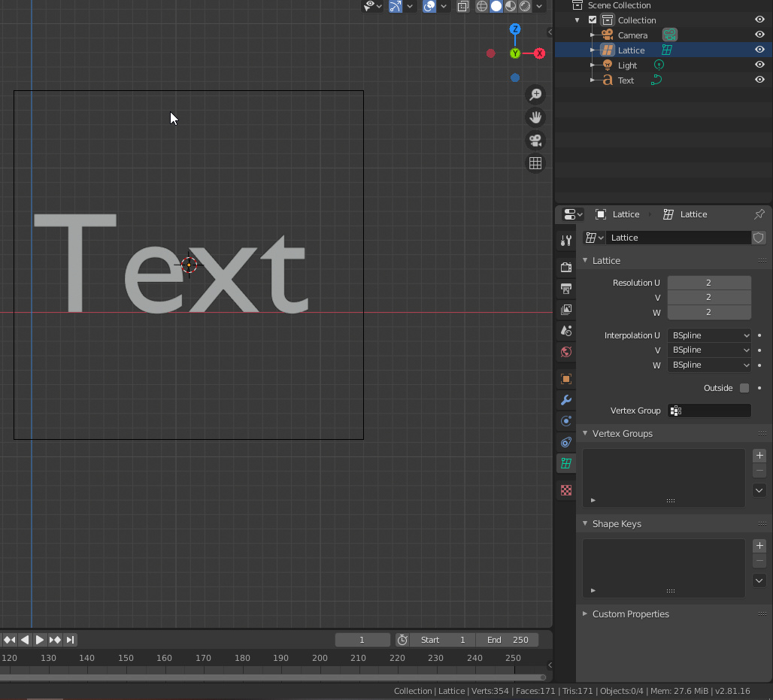
Task: Toggle the Show Gizmo button
Action: [x=396, y=6]
